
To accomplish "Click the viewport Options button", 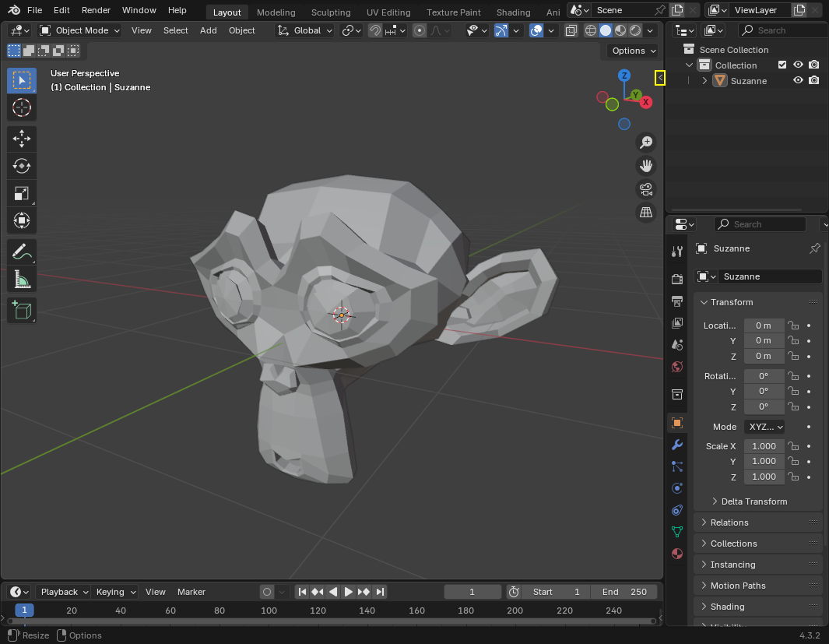I will [x=633, y=51].
